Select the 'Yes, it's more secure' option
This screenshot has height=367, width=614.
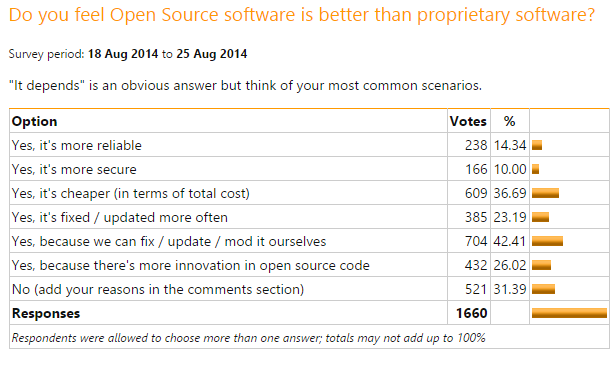coord(74,169)
